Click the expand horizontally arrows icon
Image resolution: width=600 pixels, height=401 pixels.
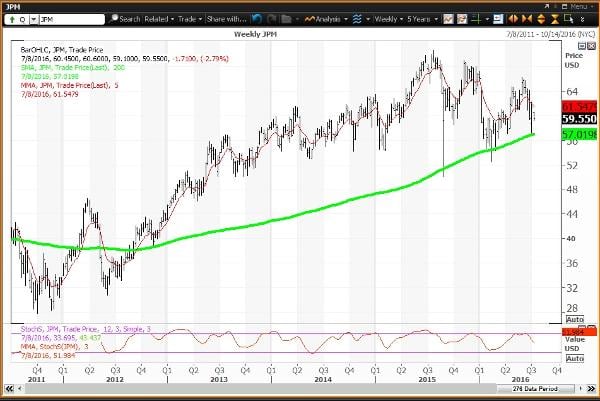(513, 19)
